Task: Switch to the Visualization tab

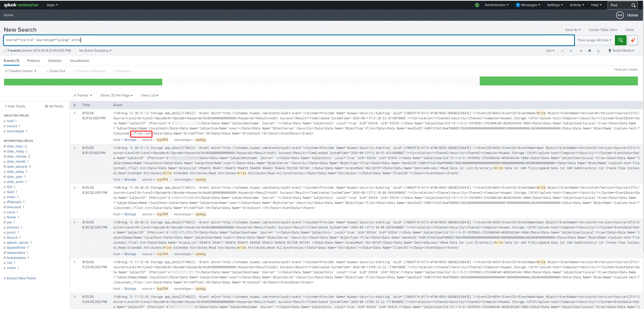Action: coord(79,61)
